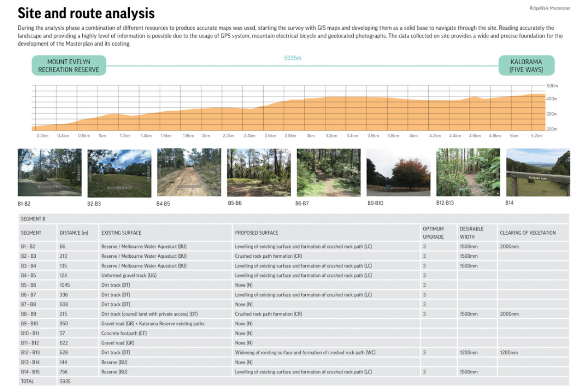View the B2-B3 photo thumbnail
The image size is (588, 392).
point(119,172)
